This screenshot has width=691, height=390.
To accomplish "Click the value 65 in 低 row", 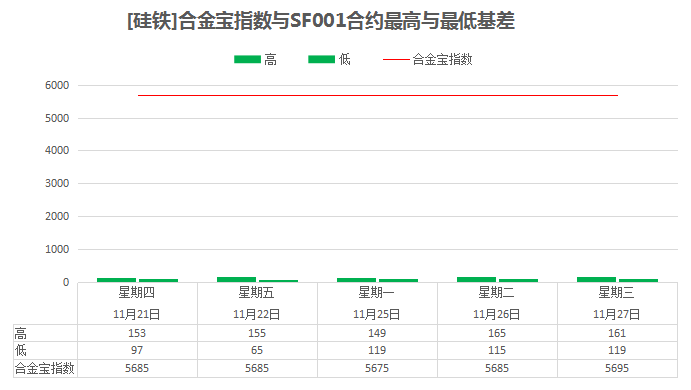I will (x=257, y=350).
